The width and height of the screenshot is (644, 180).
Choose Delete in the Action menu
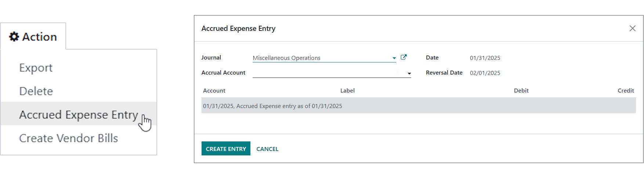[x=36, y=91]
